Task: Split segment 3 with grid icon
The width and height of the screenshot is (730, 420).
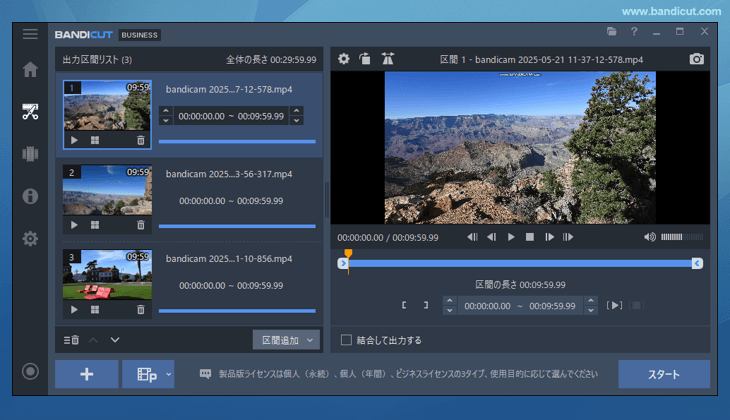Action: pyautogui.click(x=95, y=310)
